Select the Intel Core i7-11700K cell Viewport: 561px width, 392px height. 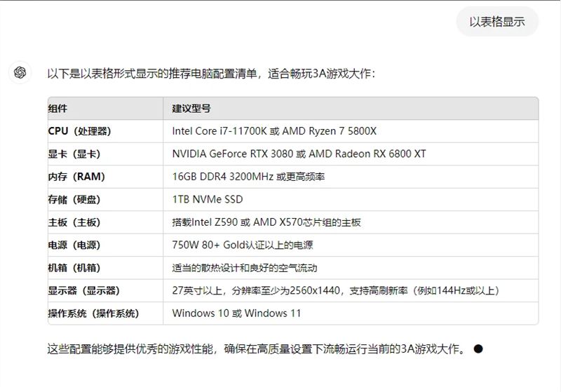351,131
